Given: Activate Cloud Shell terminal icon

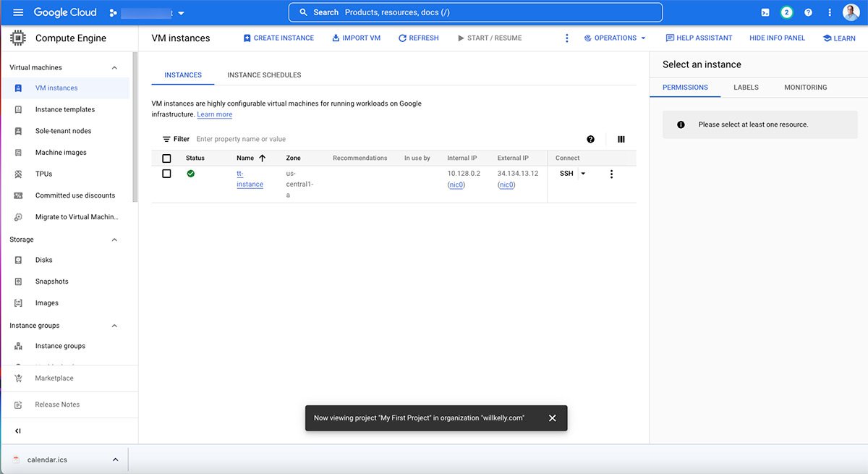Looking at the screenshot, I should click(x=765, y=12).
